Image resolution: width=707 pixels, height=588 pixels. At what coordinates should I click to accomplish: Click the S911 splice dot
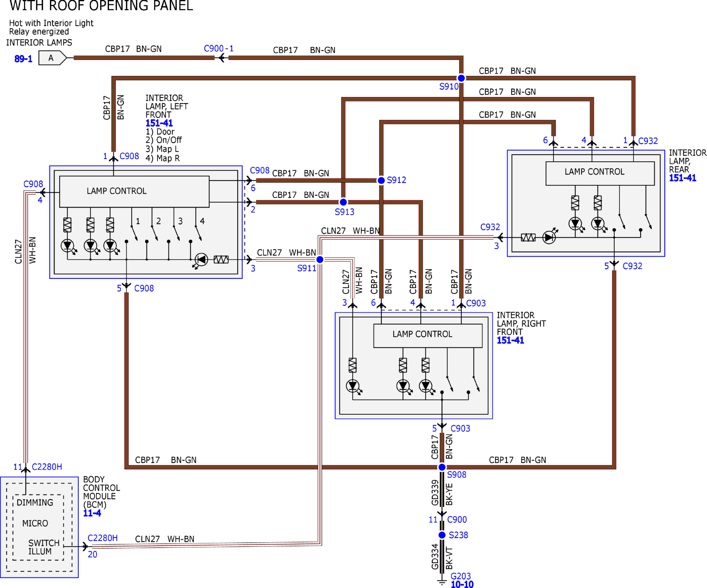pyautogui.click(x=320, y=259)
